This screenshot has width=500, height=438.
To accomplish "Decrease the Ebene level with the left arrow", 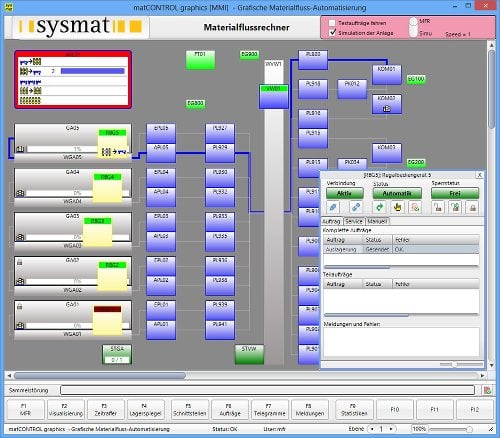I will point(372,429).
